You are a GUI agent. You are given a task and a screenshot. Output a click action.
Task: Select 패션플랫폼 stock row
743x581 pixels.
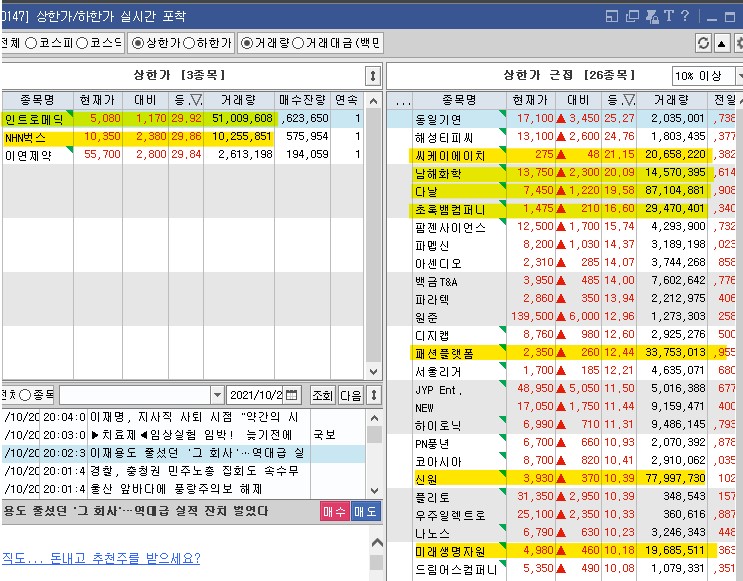coord(564,353)
